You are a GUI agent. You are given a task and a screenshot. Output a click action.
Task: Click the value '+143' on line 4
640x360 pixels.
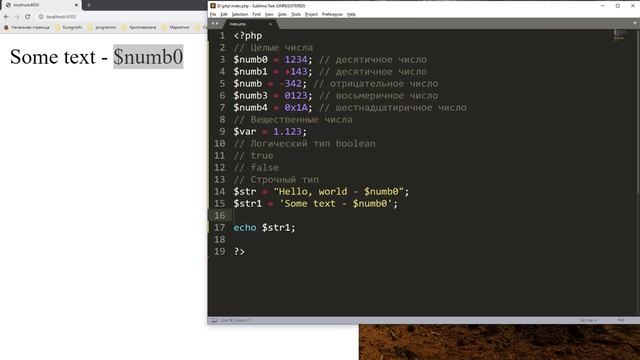tap(296, 71)
